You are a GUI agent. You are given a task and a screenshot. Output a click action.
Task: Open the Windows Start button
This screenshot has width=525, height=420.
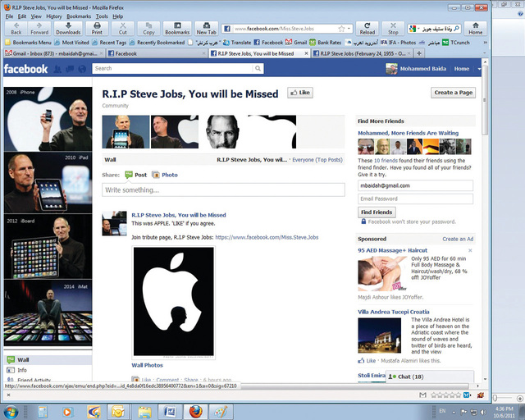11,412
